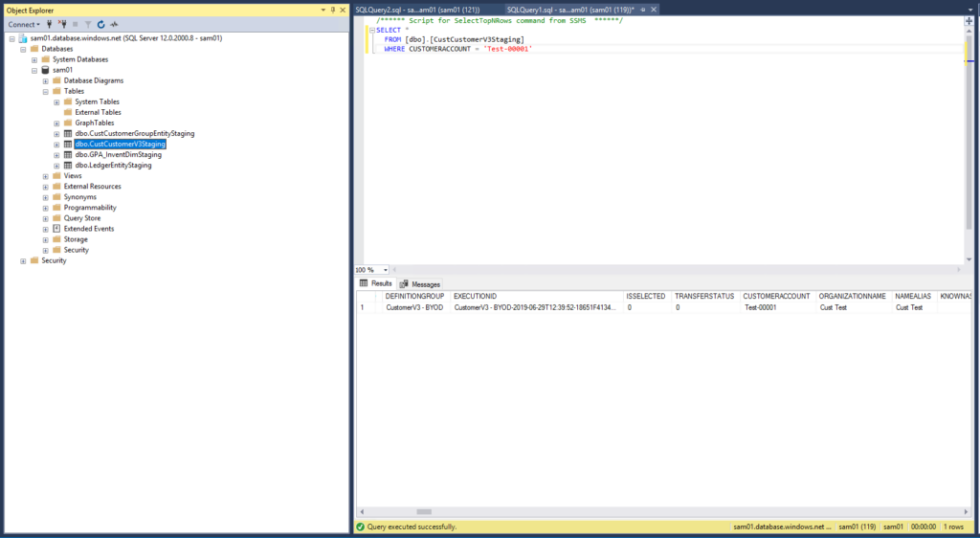Expand the System Databases node
The width and height of the screenshot is (980, 538).
[x=34, y=60]
